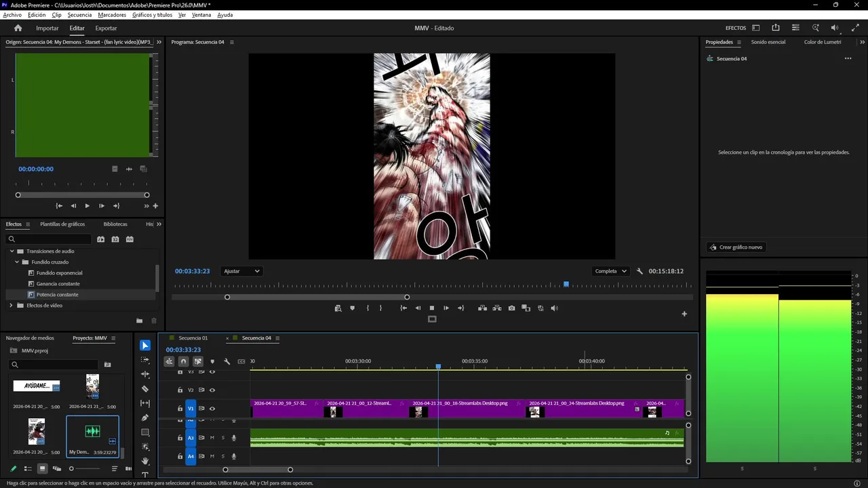Open Program monitor settings wrench
The height and width of the screenshot is (488, 868).
point(639,271)
